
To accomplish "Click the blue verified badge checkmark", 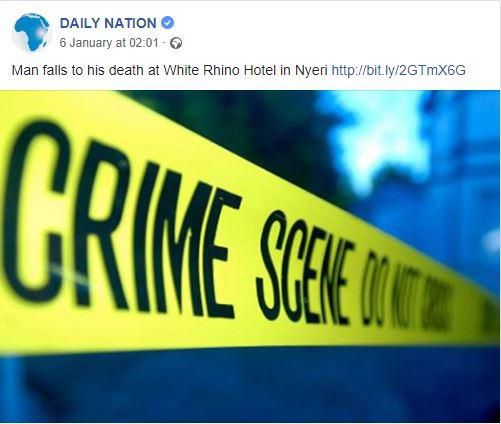I will point(167,23).
